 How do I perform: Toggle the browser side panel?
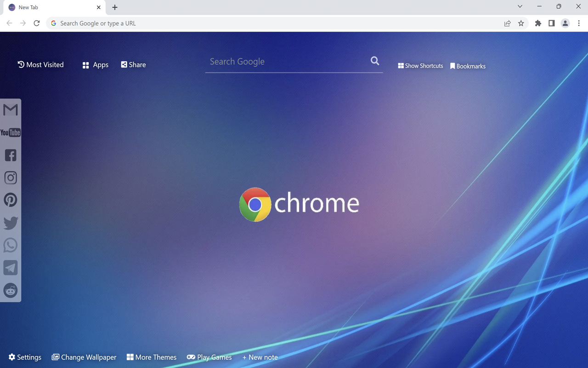tap(552, 23)
